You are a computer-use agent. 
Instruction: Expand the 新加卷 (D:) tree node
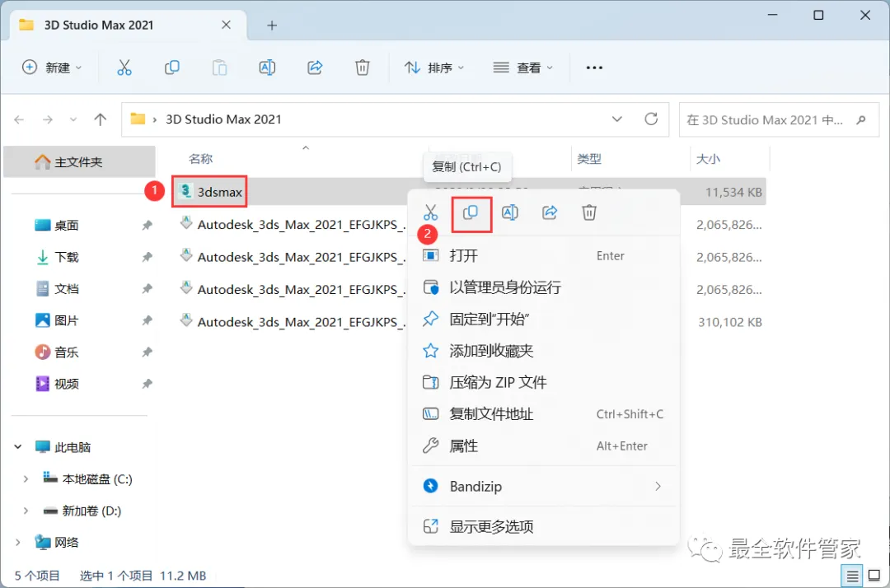tap(26, 511)
